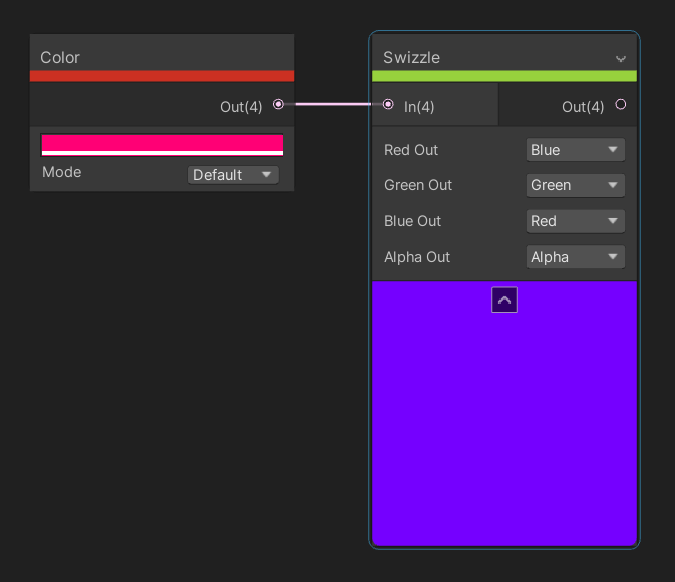Click the Red Out label
The height and width of the screenshot is (582, 675).
411,150
